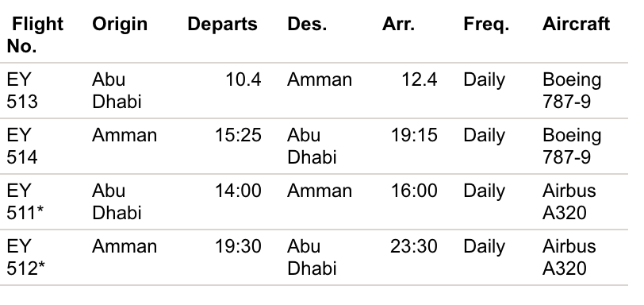Click the Departs column header

point(222,25)
